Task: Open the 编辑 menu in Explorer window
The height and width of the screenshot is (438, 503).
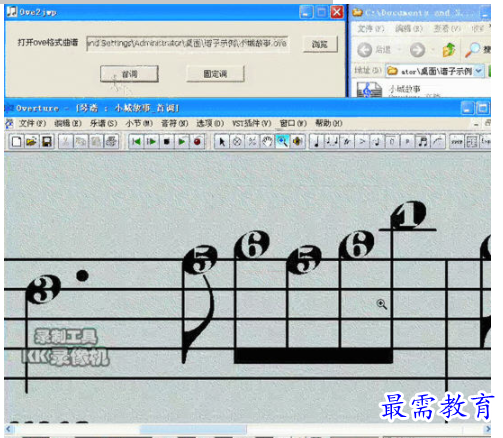Action: [x=409, y=29]
